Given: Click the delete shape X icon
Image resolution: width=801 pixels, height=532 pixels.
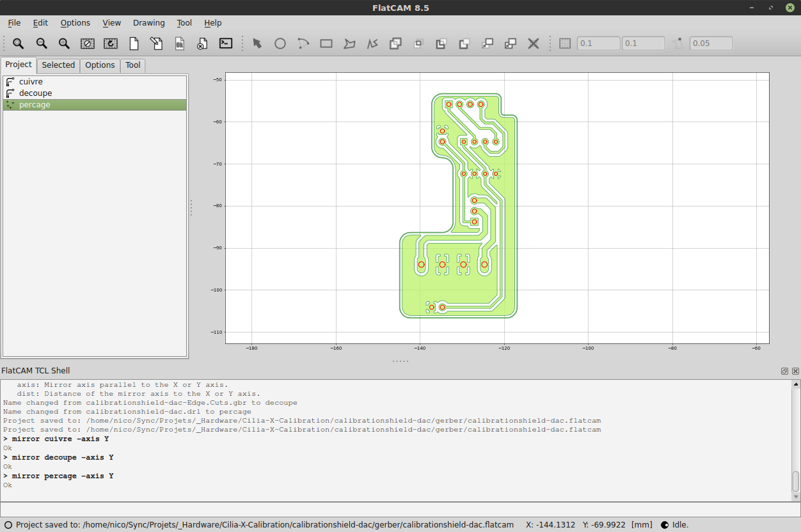Looking at the screenshot, I should 534,43.
